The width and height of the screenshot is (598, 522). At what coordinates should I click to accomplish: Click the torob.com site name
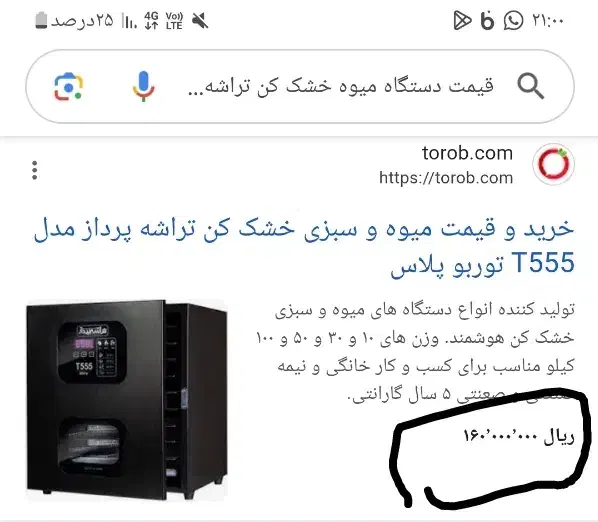pyautogui.click(x=467, y=153)
